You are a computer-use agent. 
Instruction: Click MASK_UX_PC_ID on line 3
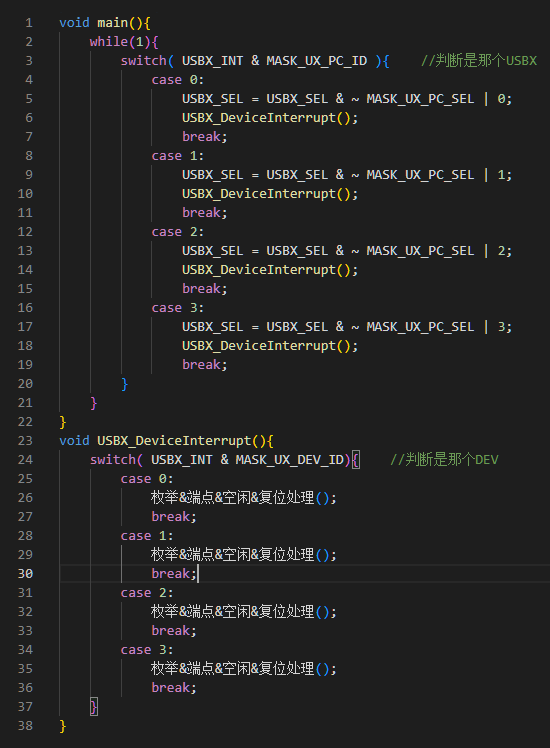pos(317,61)
